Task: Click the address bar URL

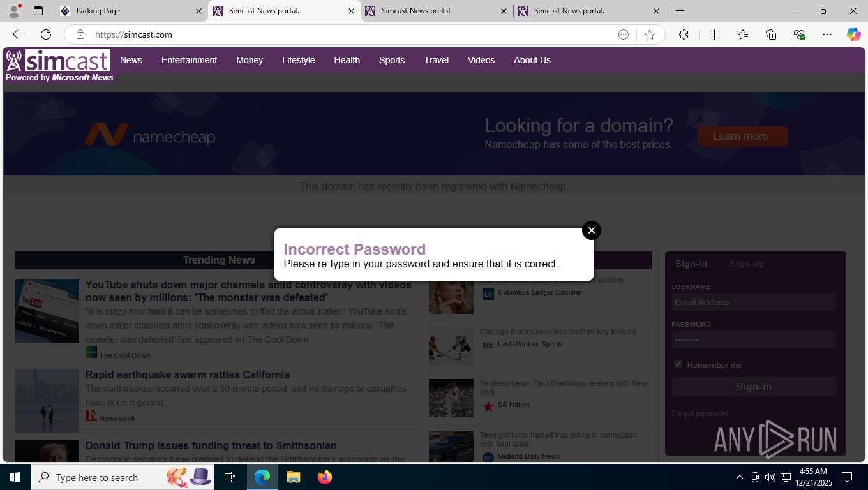Action: tap(133, 34)
